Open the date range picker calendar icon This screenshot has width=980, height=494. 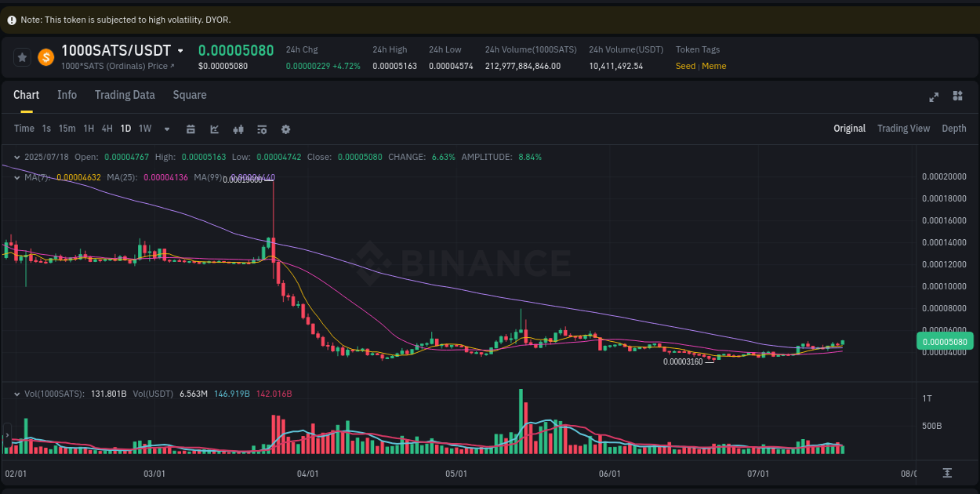coord(191,129)
